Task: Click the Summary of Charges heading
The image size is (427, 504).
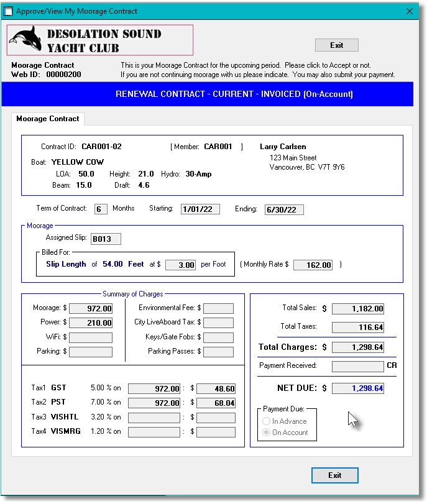Action: 133,294
